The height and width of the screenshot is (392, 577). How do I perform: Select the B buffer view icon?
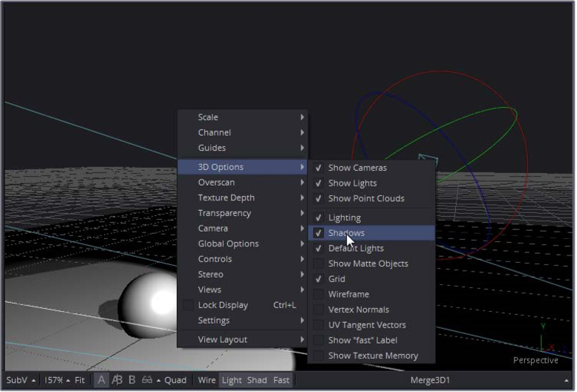tap(131, 380)
